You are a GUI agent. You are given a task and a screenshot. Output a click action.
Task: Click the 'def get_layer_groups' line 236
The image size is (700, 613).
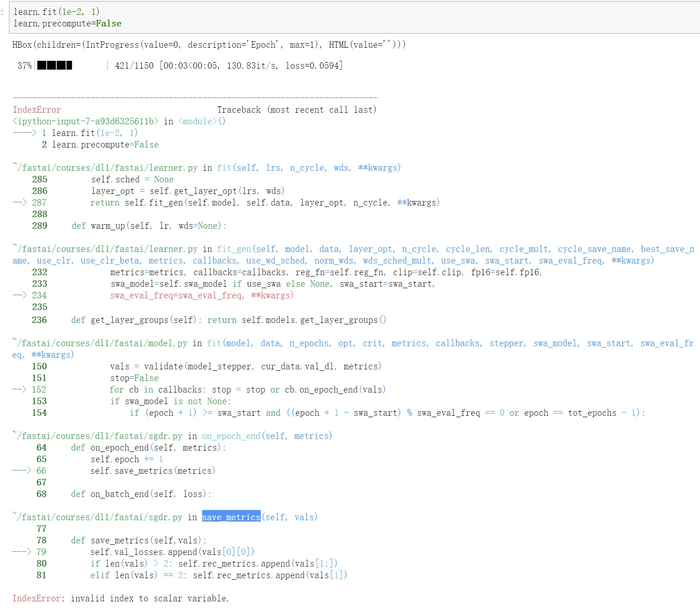click(x=228, y=320)
